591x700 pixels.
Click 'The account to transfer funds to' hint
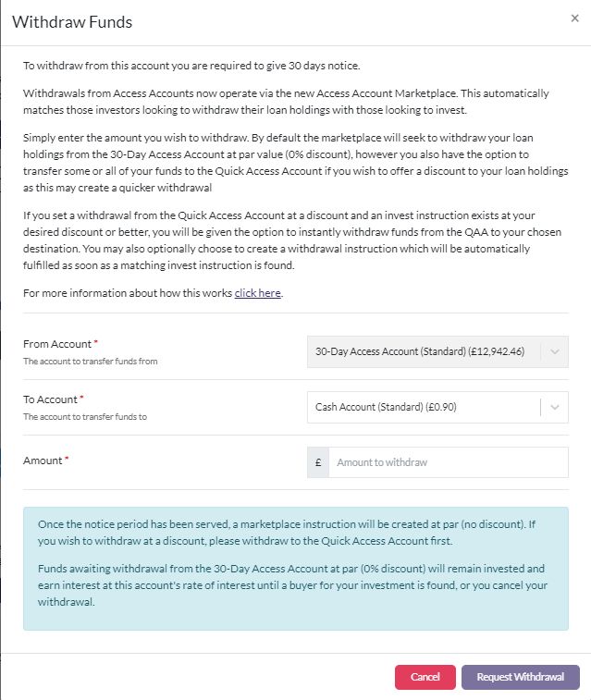85,416
